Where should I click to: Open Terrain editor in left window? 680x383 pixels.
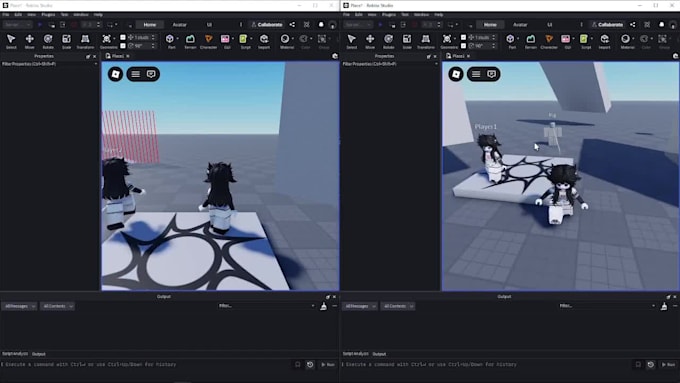[190, 41]
